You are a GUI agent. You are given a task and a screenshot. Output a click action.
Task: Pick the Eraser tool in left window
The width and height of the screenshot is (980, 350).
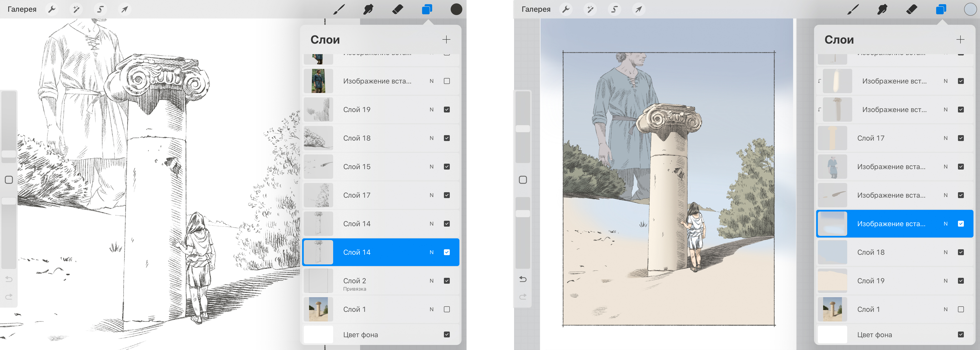tap(397, 9)
